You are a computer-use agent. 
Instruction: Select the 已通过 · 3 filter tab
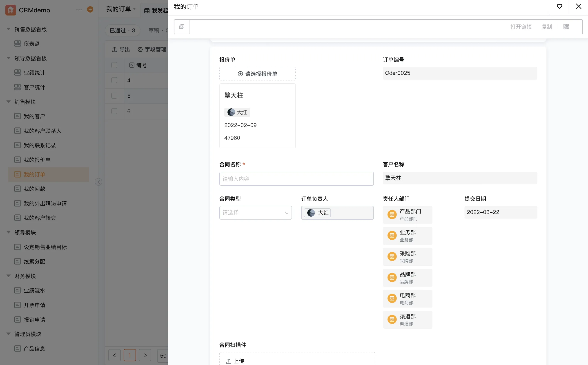pyautogui.click(x=122, y=30)
